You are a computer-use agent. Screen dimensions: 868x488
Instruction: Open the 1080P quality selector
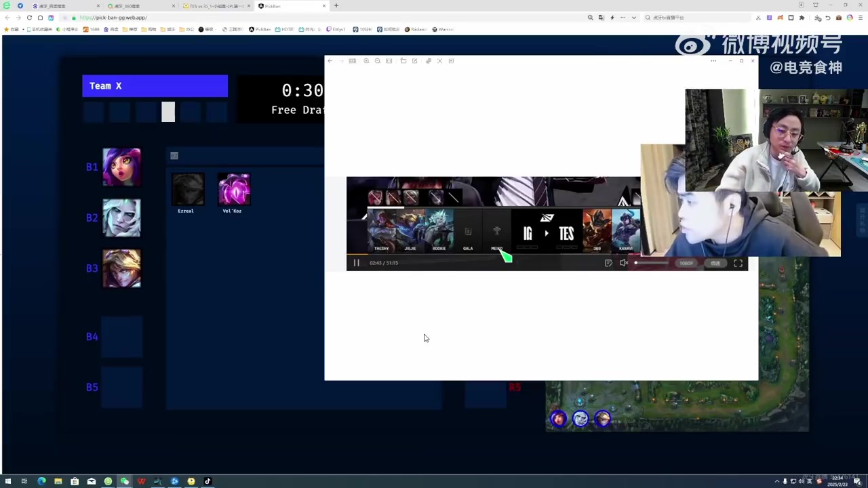click(686, 263)
